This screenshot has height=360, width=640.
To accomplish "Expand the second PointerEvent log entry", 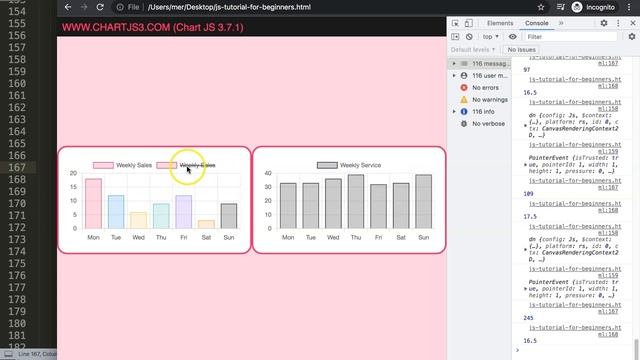I will coord(525,289).
